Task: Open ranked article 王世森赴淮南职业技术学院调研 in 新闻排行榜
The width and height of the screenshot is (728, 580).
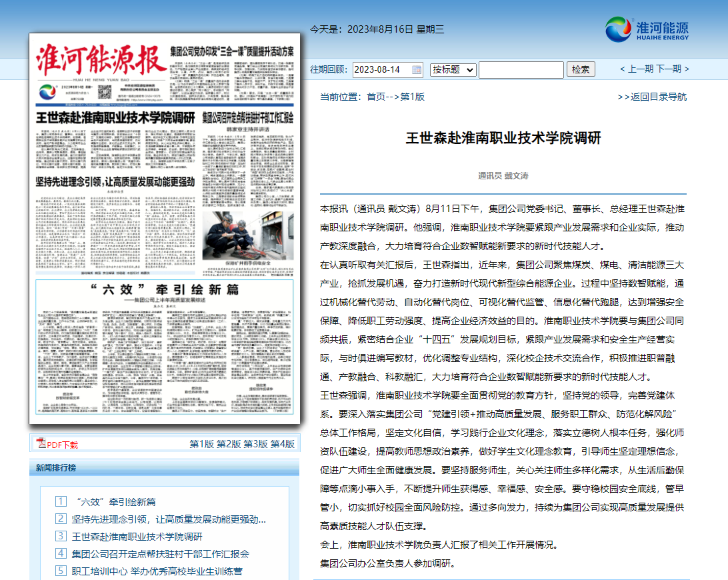Action: tap(137, 537)
